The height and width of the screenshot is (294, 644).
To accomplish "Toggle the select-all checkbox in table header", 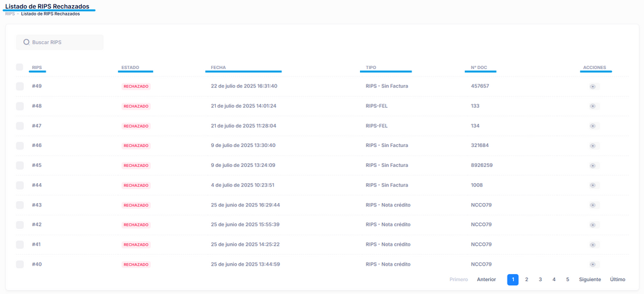I will point(19,67).
